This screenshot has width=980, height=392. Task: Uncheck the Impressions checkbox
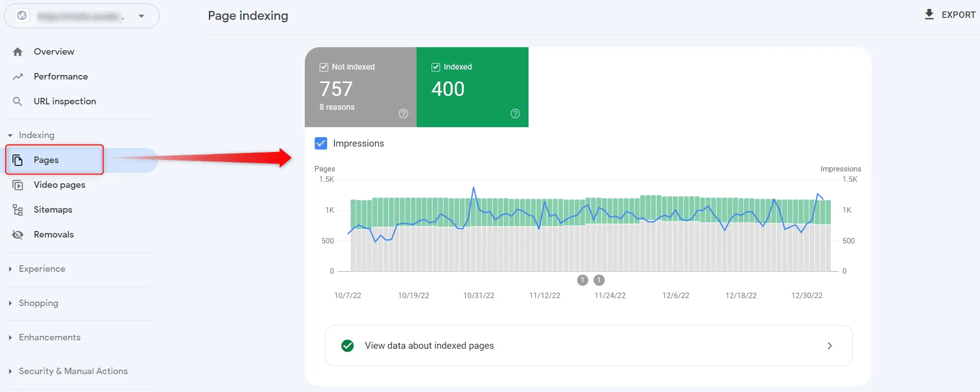(x=321, y=144)
